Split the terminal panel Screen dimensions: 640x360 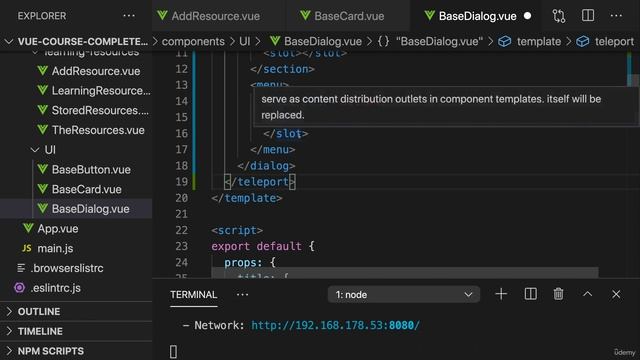[530, 294]
